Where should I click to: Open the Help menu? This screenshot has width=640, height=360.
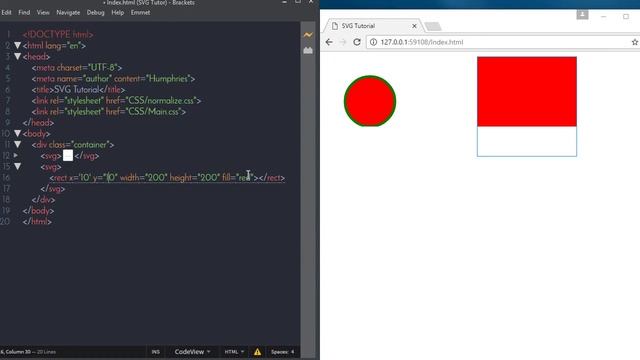coord(118,13)
